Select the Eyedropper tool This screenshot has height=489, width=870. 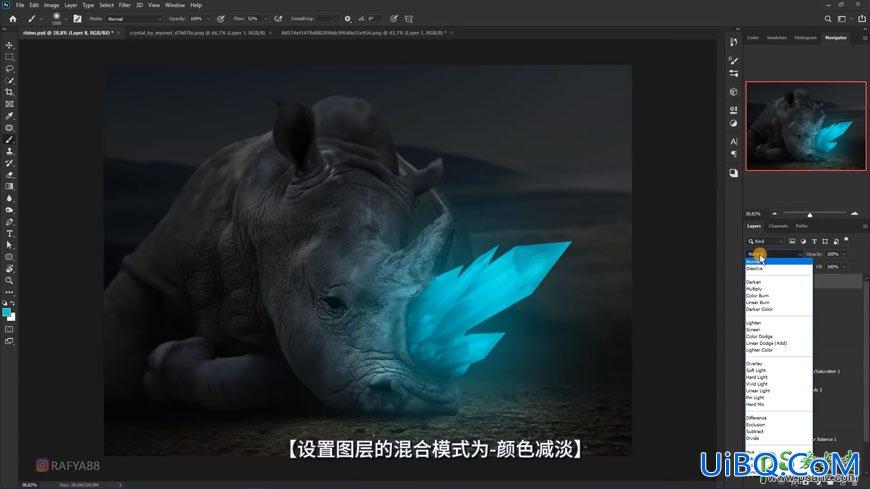pyautogui.click(x=9, y=115)
